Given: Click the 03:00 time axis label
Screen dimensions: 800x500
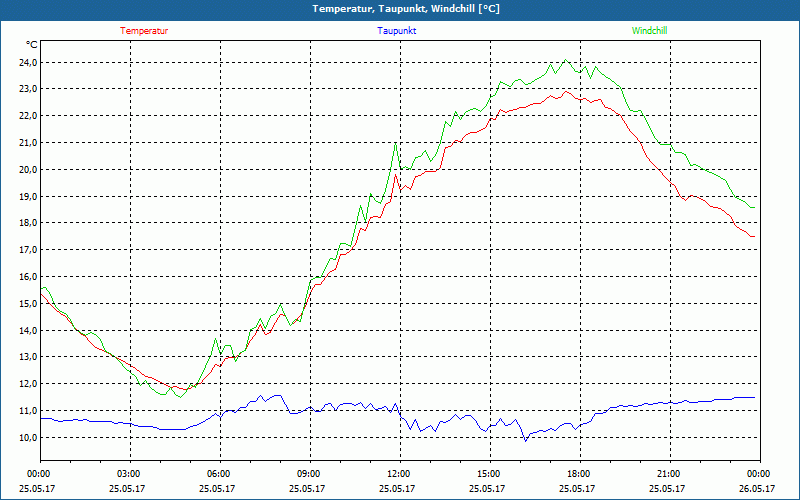Looking at the screenshot, I should (130, 474).
